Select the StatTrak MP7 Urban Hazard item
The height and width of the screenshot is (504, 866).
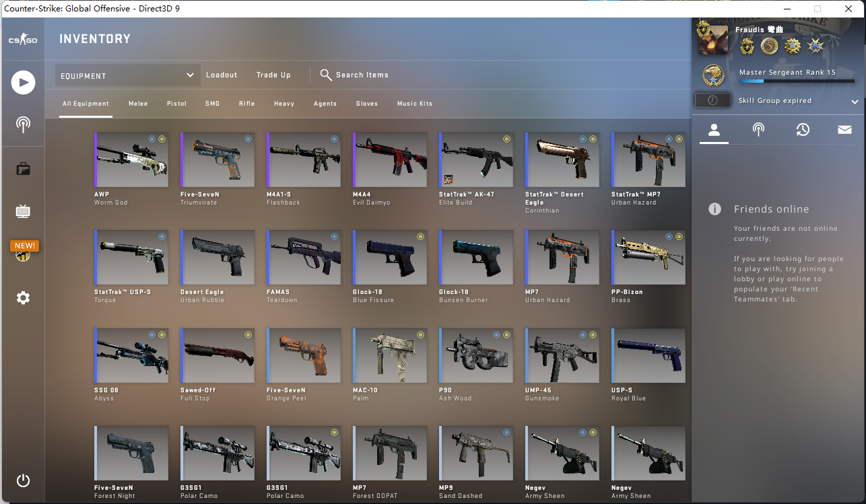[648, 159]
